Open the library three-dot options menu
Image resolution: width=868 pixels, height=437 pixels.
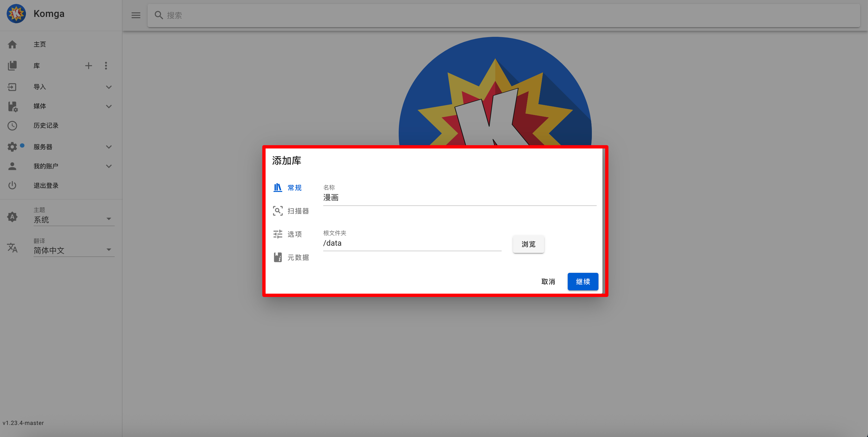click(106, 66)
